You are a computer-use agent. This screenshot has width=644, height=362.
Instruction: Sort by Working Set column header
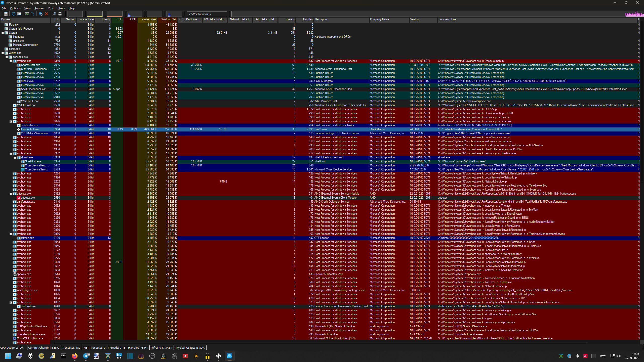169,19
